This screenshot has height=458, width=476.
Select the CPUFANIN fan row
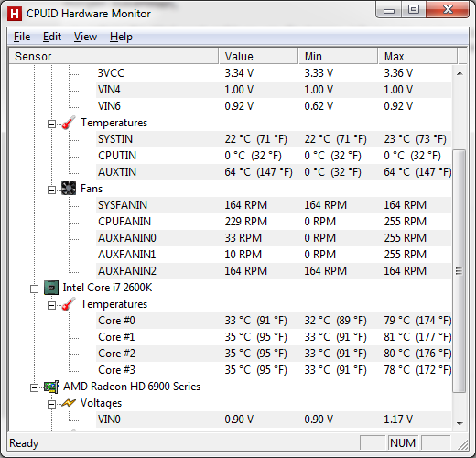tap(274, 222)
